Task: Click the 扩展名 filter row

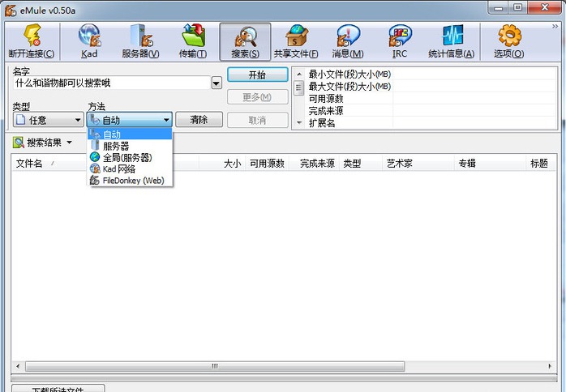Action: pyautogui.click(x=431, y=123)
